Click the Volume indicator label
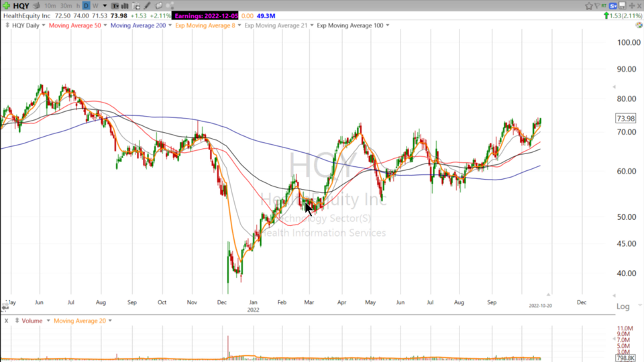Screen dimensions: 644x362 32,321
